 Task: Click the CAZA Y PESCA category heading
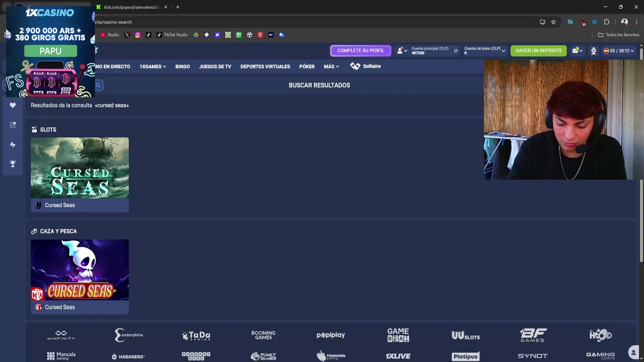[x=58, y=231]
